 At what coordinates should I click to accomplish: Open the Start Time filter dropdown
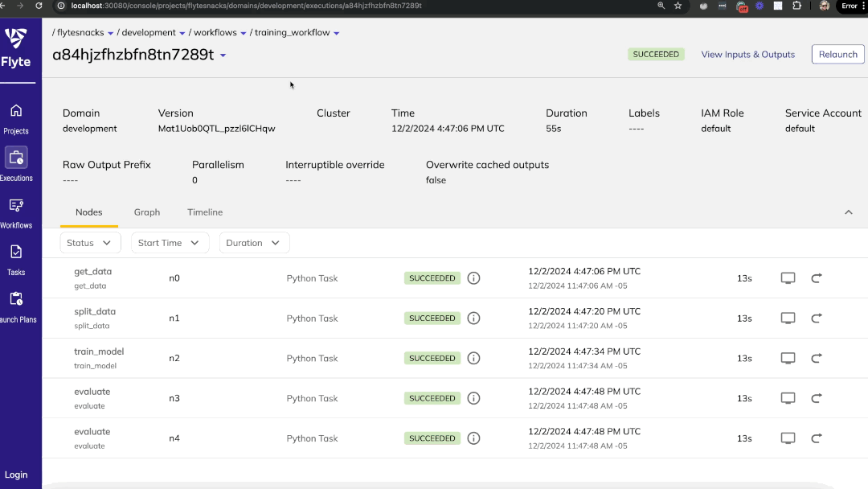170,243
